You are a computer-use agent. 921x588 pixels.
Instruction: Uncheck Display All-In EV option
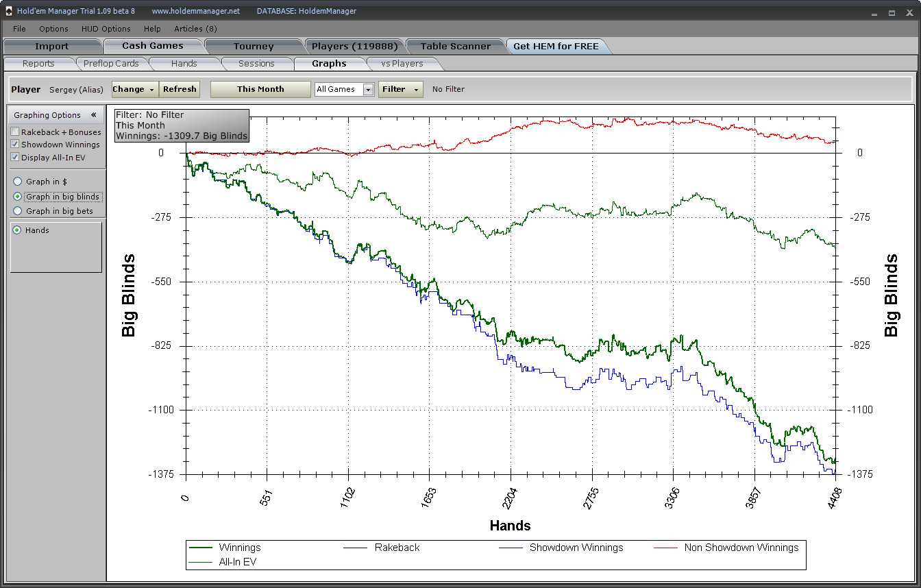15,157
